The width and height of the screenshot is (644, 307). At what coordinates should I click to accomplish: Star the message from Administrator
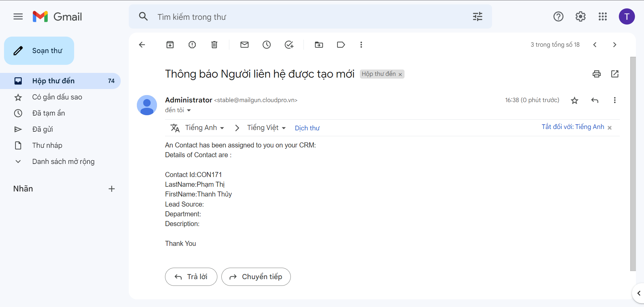point(575,100)
